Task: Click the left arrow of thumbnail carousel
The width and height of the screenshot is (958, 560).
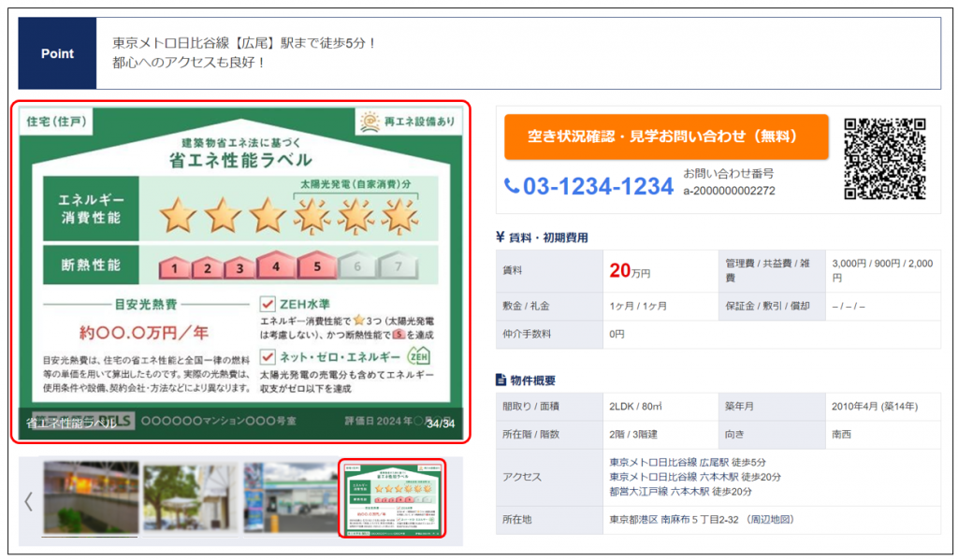Action: (28, 500)
